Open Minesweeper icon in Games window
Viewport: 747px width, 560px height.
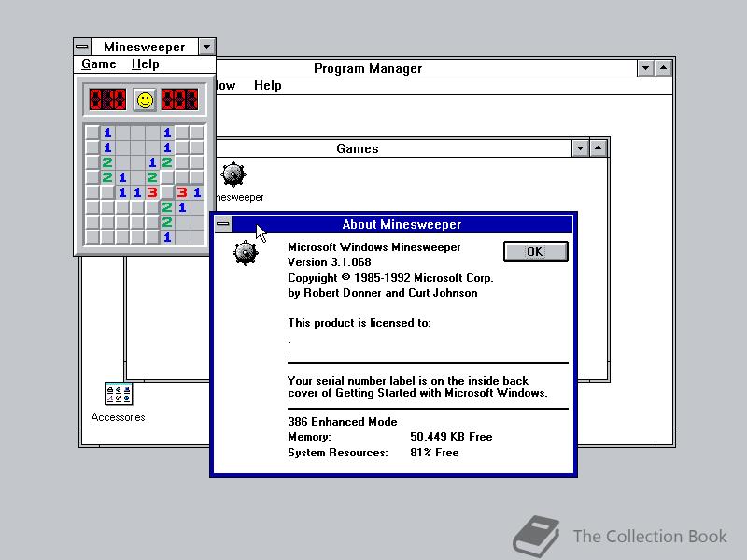[233, 175]
